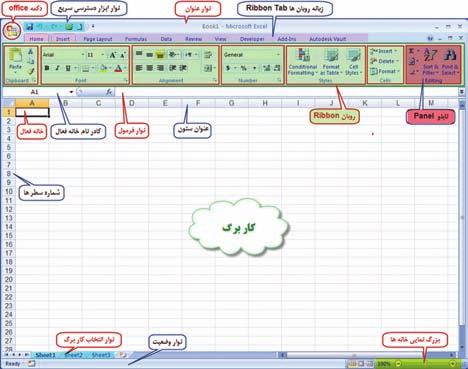
Task: Switch to the Formulas tab
Action: (x=136, y=39)
